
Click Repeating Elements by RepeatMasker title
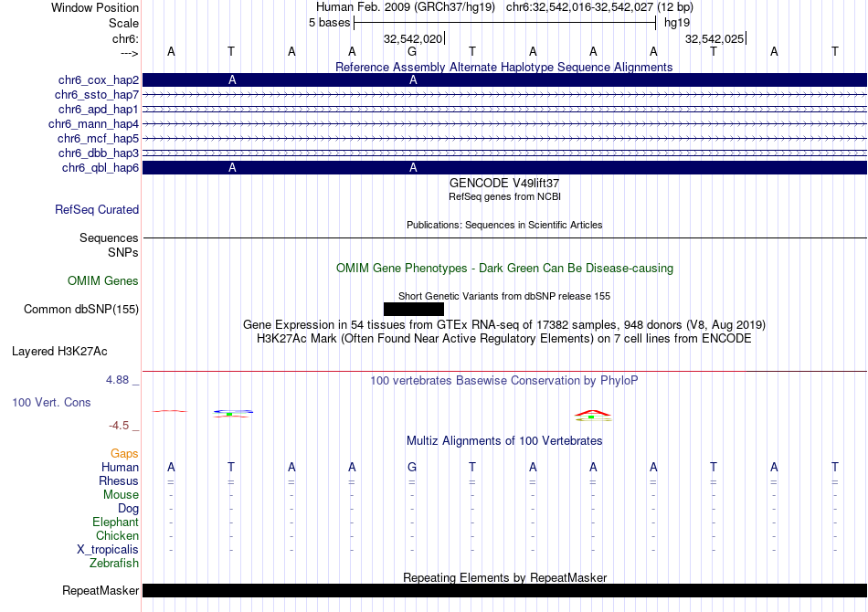(x=504, y=577)
